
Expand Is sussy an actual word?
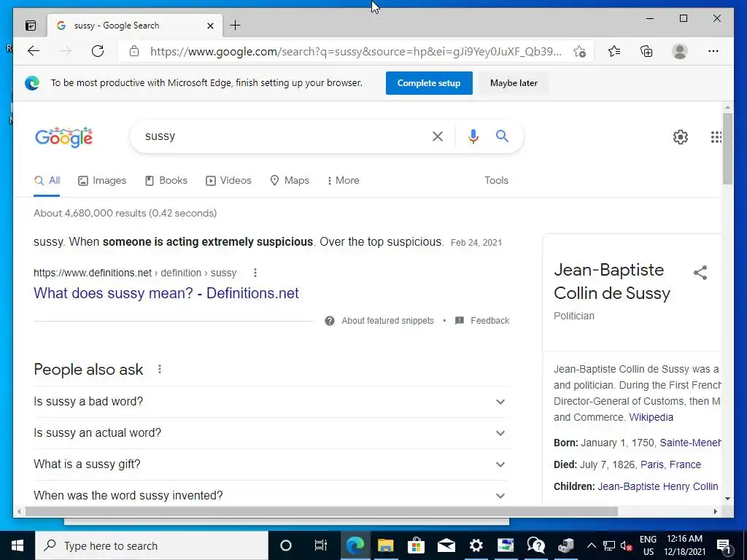pos(271,433)
